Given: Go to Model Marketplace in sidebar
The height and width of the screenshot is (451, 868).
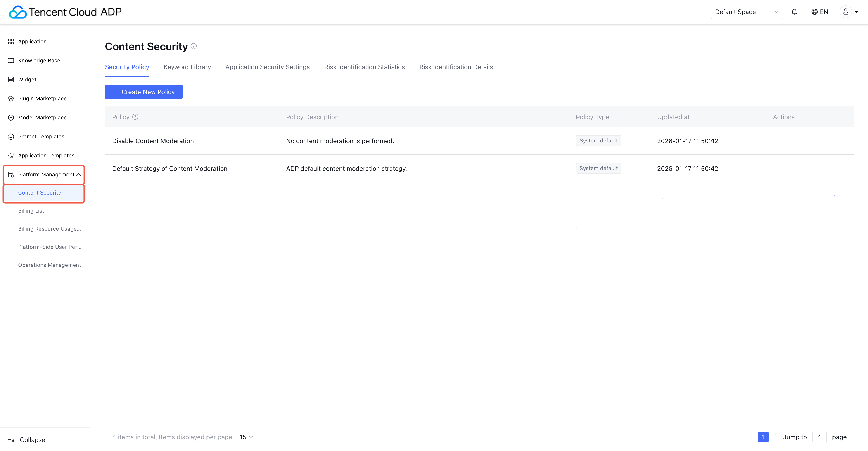Looking at the screenshot, I should pyautogui.click(x=42, y=118).
